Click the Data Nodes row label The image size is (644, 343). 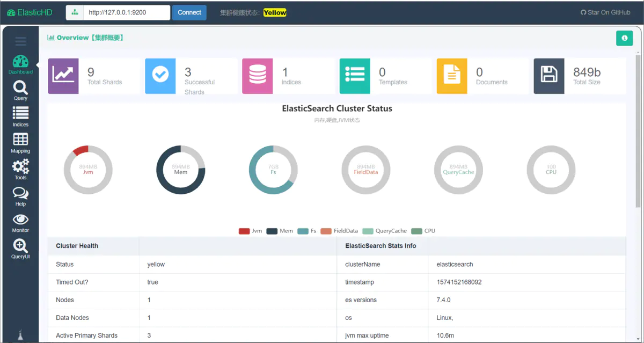(72, 317)
